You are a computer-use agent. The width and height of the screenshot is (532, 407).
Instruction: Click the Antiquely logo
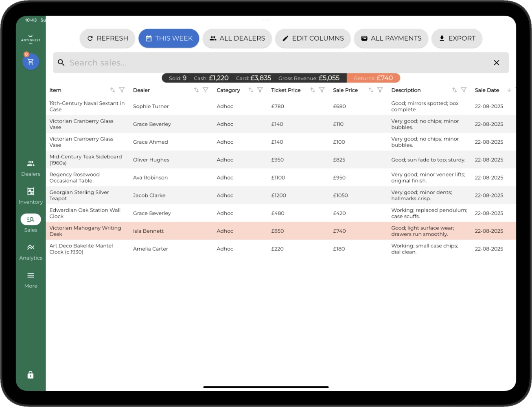(31, 39)
